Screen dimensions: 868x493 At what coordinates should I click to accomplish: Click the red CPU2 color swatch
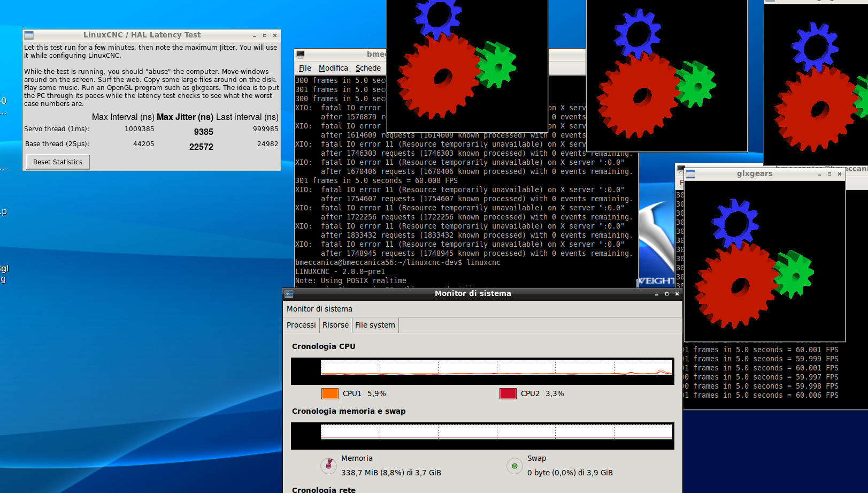point(508,393)
